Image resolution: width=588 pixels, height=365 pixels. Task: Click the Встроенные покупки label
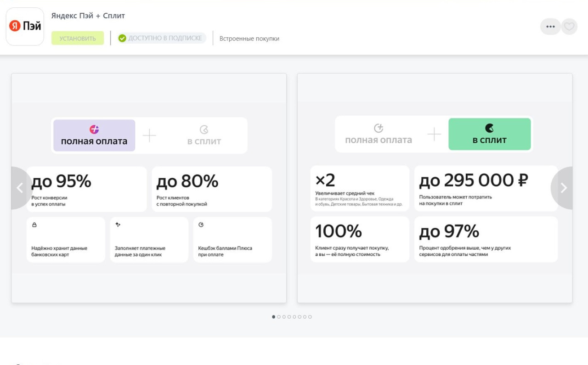point(249,39)
